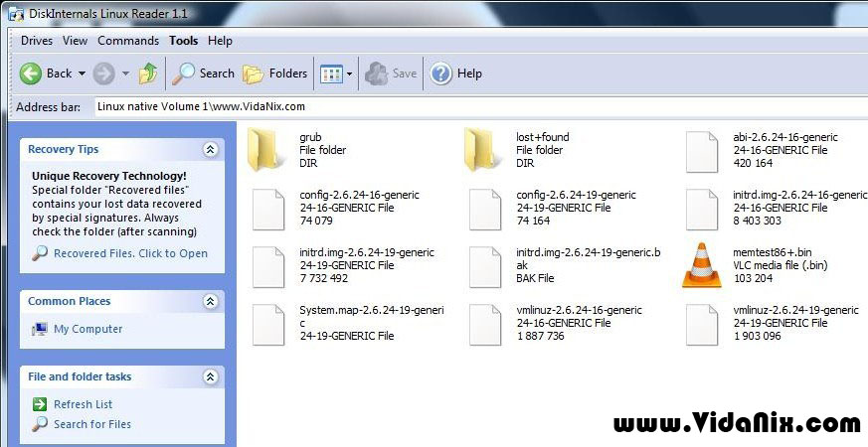Select the vmlinuz-2.6.24-16-generic file icon
868x447 pixels.
coord(485,325)
